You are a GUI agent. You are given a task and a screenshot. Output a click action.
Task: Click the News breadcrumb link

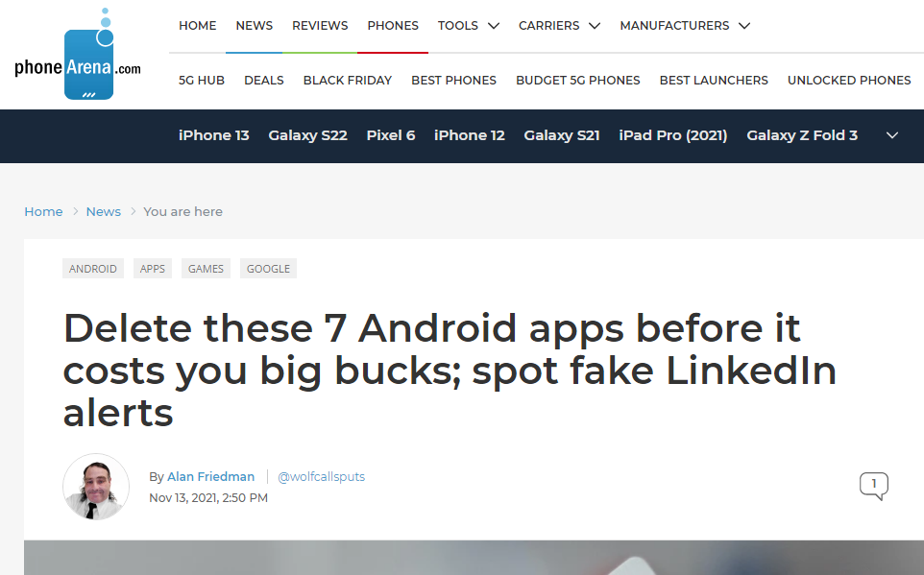103,211
